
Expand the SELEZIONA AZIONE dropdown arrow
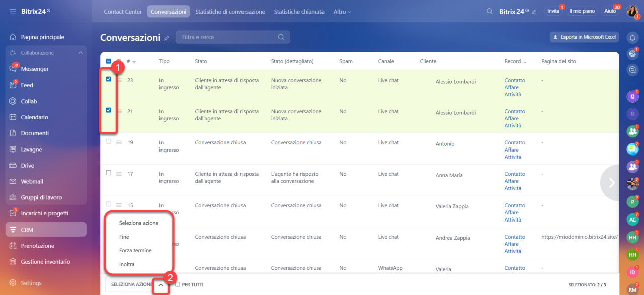point(160,285)
